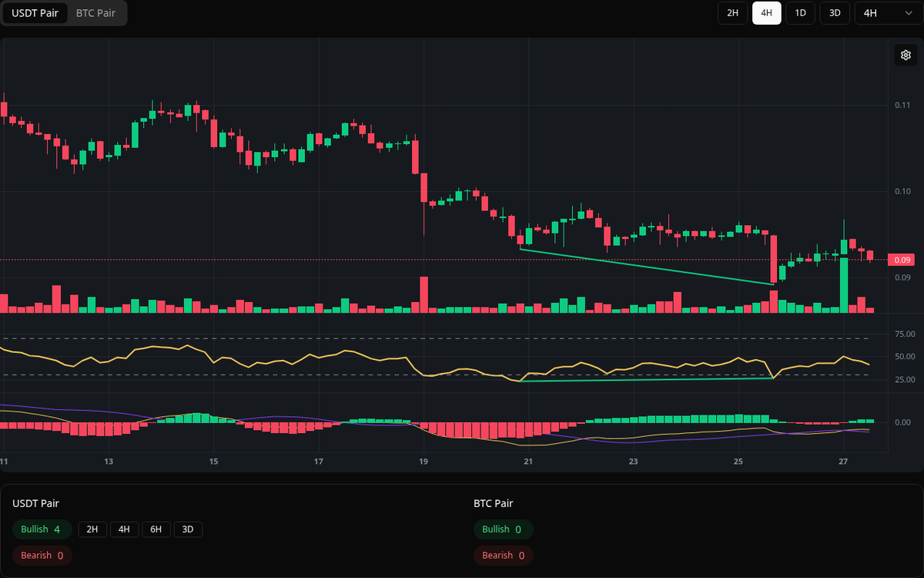Select the 2H chip in the USDT panel
The image size is (924, 578).
click(x=92, y=529)
